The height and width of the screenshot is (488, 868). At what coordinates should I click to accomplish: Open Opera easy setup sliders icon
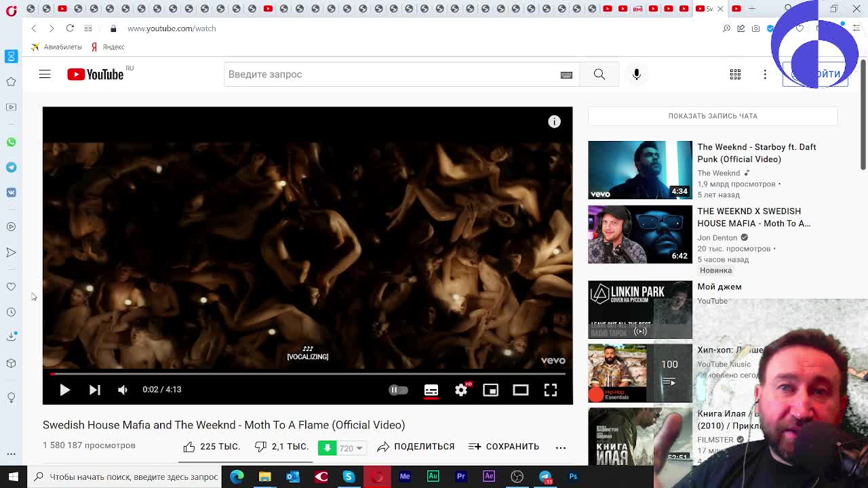[856, 28]
